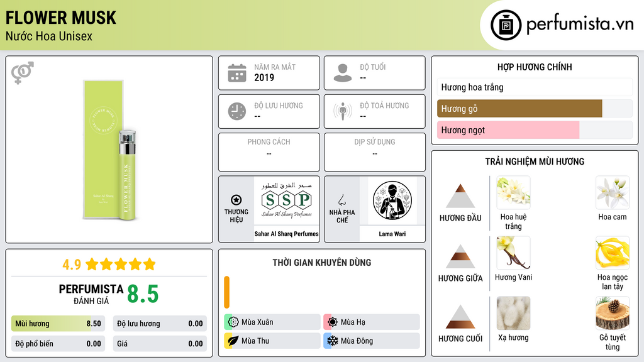Image resolution: width=644 pixels, height=362 pixels.
Task: Click the FLOWER MUSK title
Action: tap(61, 18)
